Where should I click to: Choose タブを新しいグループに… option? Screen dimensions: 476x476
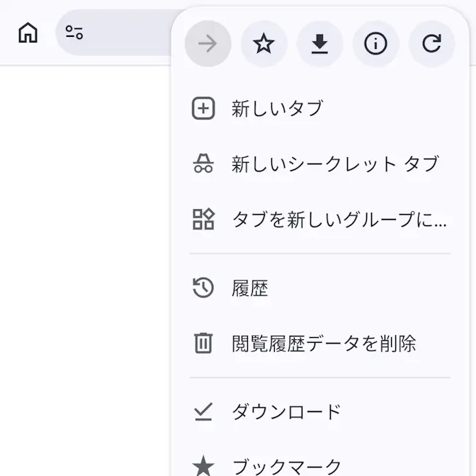click(320, 219)
